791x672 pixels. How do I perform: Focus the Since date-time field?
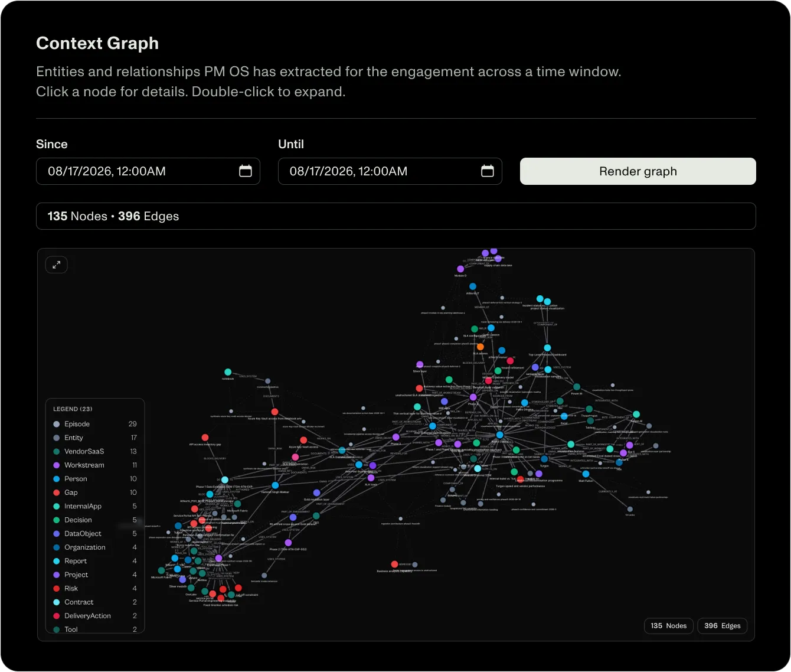pos(148,171)
